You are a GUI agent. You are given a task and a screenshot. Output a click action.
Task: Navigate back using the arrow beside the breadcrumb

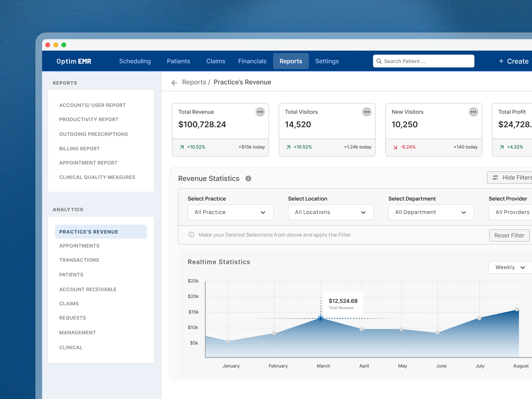(x=174, y=83)
